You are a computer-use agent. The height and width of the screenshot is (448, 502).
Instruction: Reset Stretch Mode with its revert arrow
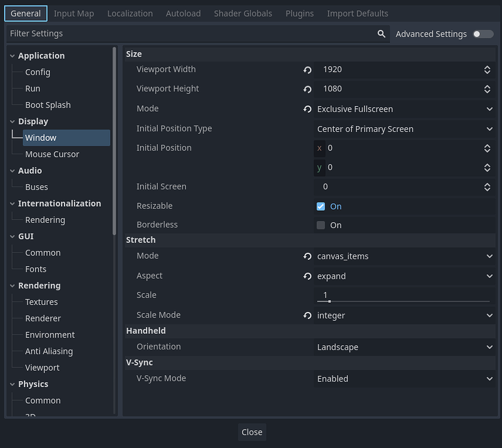(307, 256)
